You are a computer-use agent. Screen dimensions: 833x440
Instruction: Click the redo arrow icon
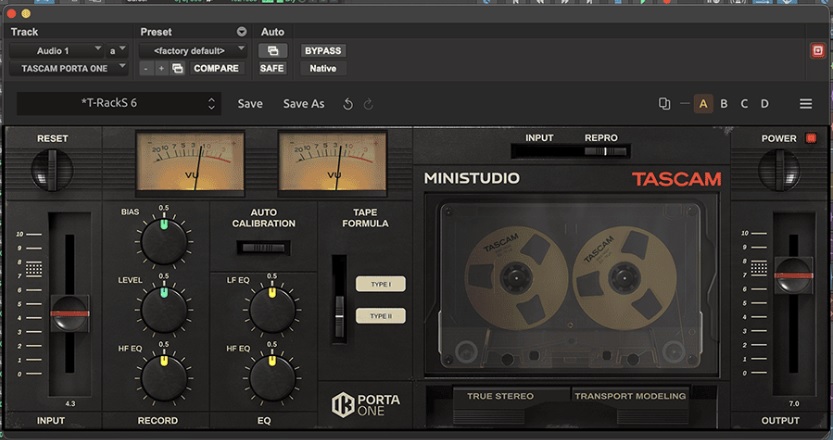pyautogui.click(x=368, y=104)
